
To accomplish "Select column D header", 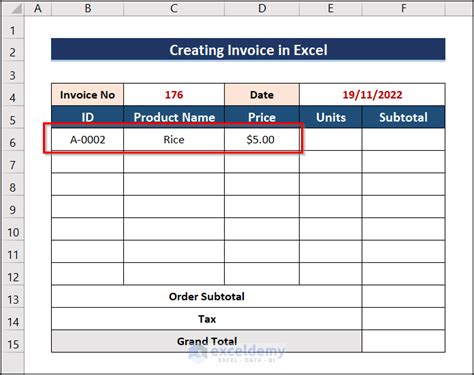I will [x=262, y=8].
